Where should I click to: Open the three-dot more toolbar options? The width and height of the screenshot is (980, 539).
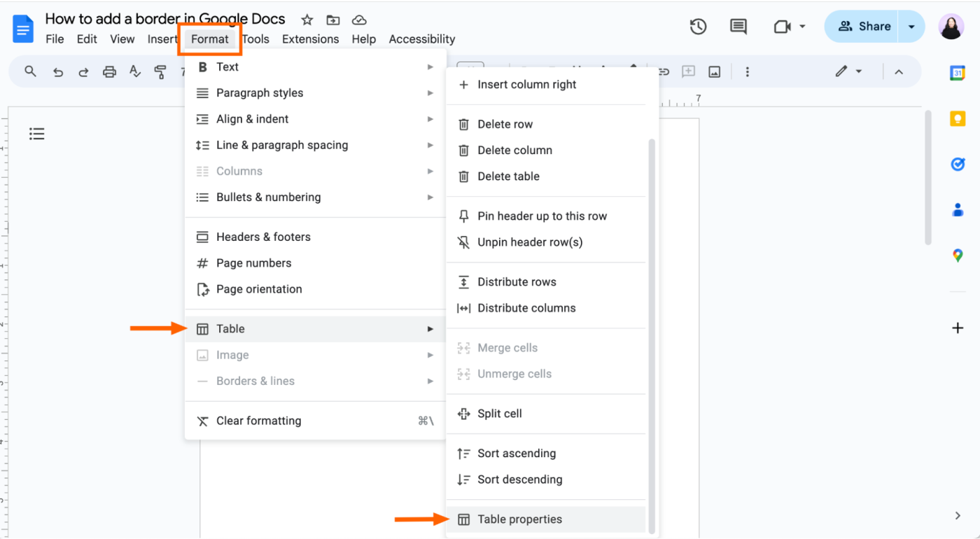coord(748,71)
